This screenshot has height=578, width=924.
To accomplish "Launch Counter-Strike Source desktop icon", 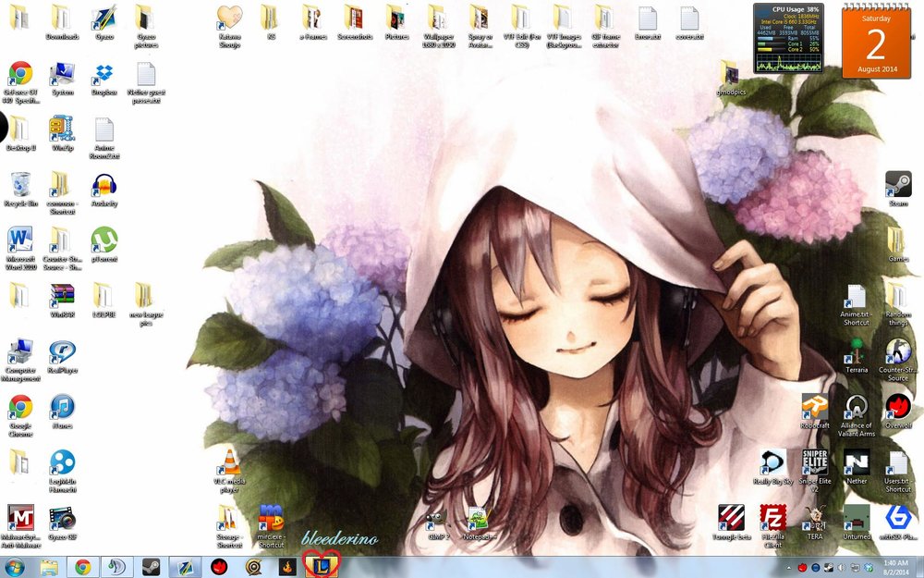I will tap(898, 360).
